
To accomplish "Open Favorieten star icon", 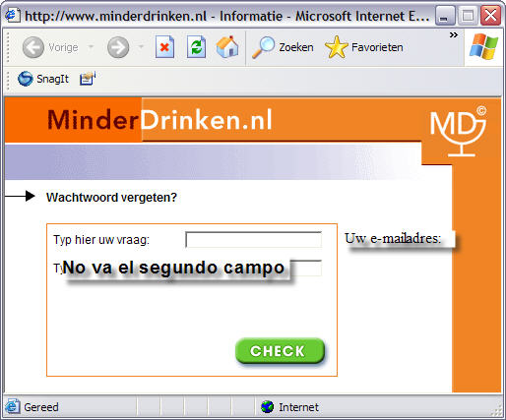I will pyautogui.click(x=336, y=47).
